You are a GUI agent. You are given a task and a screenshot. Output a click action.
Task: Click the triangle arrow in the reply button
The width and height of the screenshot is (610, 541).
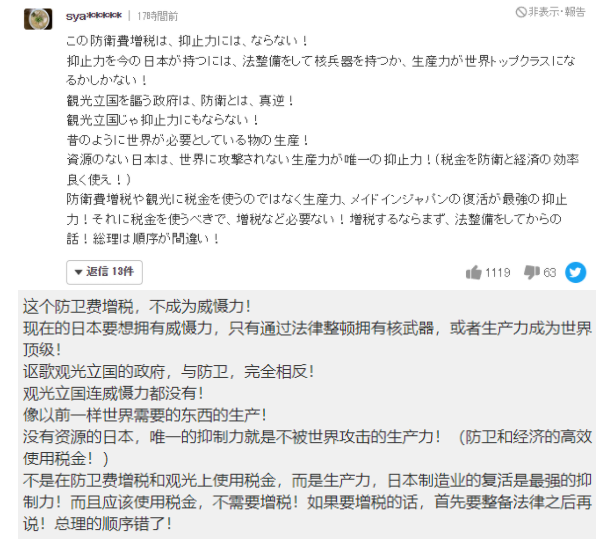78,272
